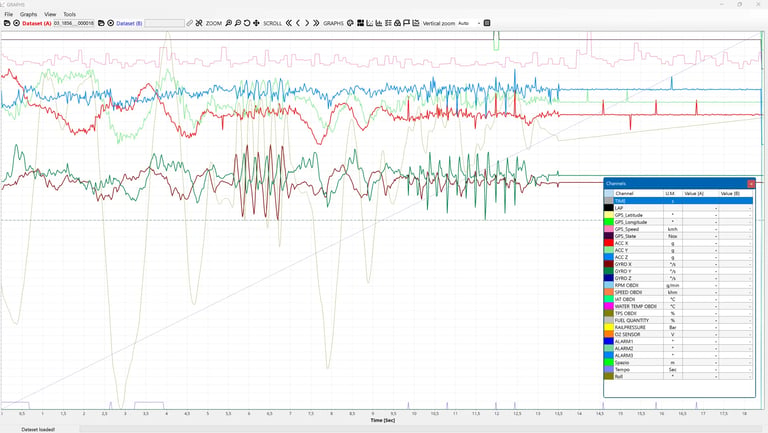This screenshot has height=433, width=768.
Task: Click Dataset (B) record circle icon
Action: (x=111, y=23)
